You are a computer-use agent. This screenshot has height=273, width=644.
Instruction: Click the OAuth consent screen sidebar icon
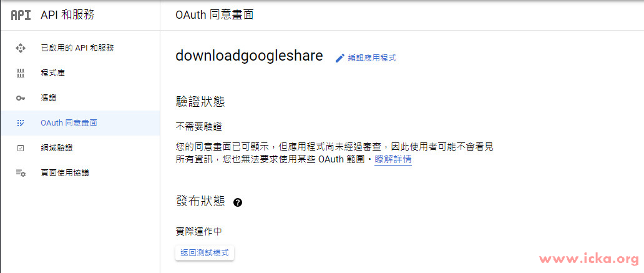click(21, 123)
